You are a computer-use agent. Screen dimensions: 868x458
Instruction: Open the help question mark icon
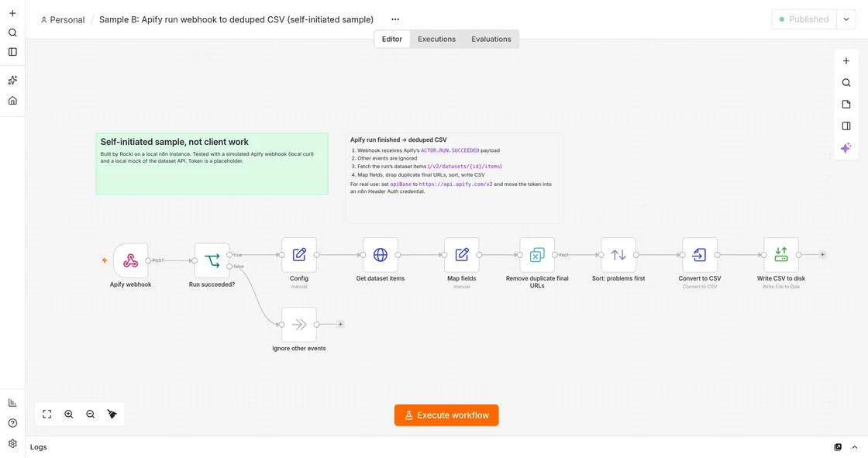pyautogui.click(x=12, y=423)
